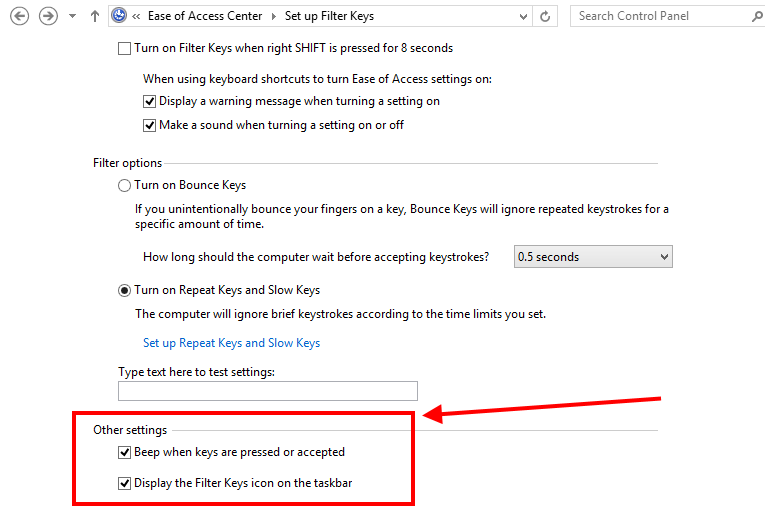Enable Filter Keys right SHIFT shortcut checkbox
Image resolution: width=765 pixels, height=512 pixels.
click(124, 48)
